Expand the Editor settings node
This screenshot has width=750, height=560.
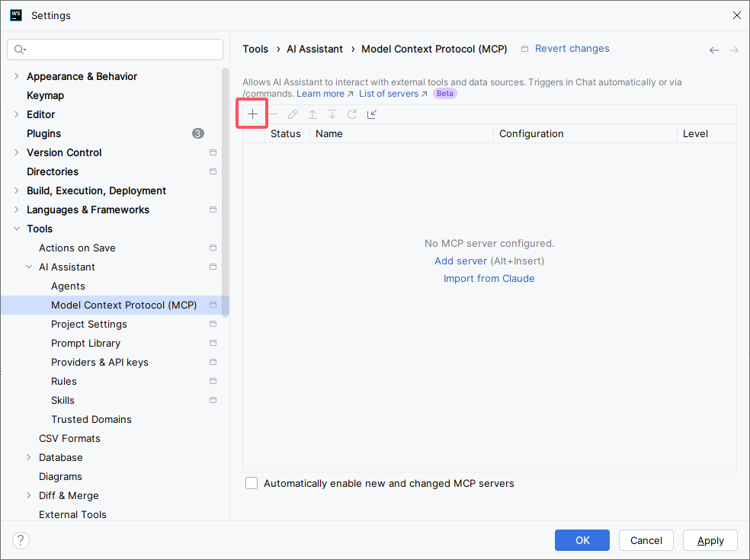[16, 114]
